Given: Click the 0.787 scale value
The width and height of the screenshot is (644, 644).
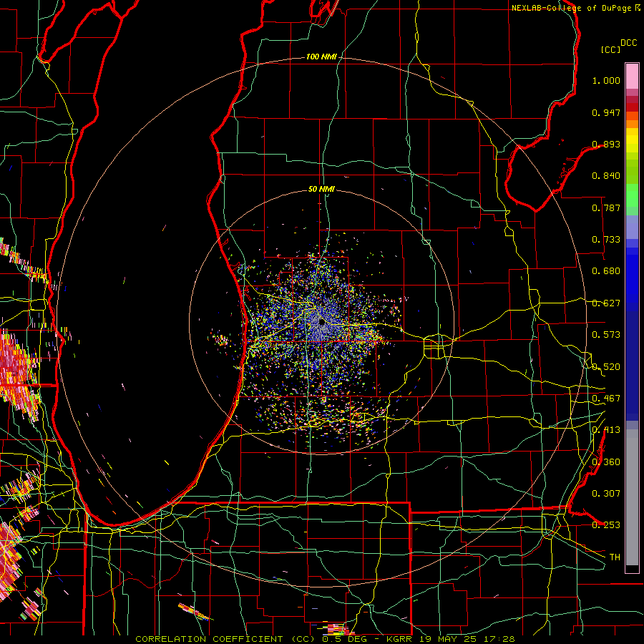Looking at the screenshot, I should 606,208.
